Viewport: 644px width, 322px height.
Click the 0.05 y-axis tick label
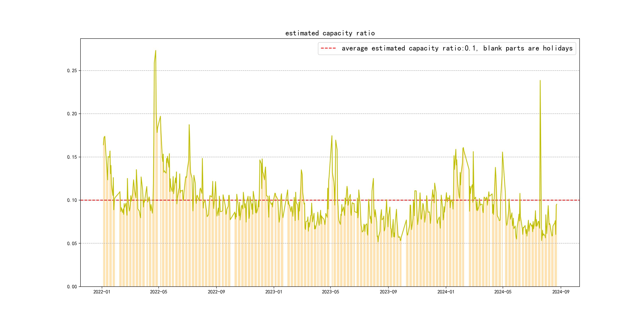tap(72, 243)
